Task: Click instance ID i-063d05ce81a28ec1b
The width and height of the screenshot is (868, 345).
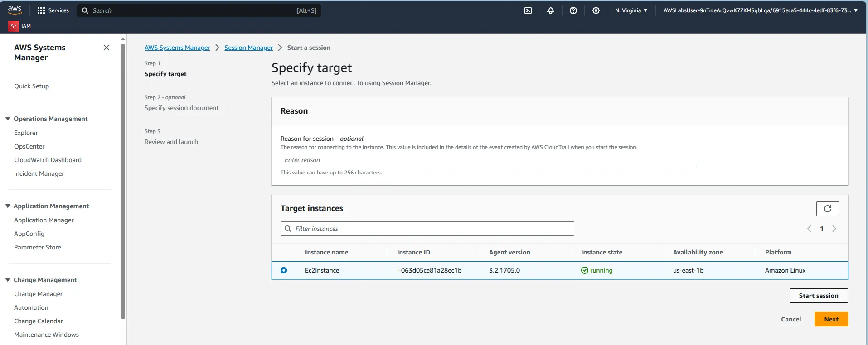Action: point(429,270)
